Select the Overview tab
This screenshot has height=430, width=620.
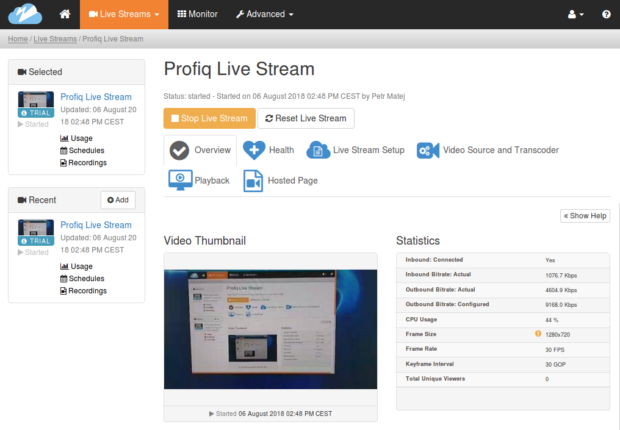(200, 150)
